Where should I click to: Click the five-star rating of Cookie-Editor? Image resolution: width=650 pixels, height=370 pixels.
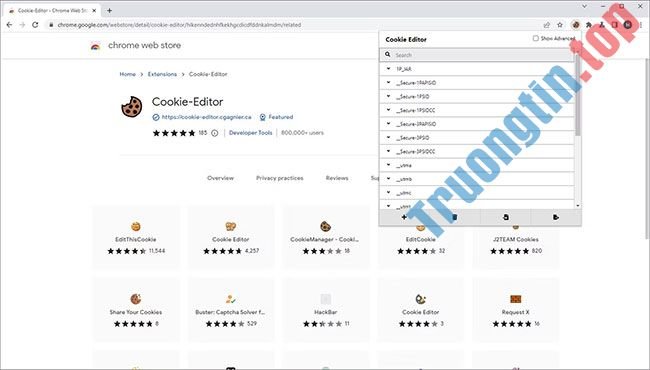[x=174, y=133]
